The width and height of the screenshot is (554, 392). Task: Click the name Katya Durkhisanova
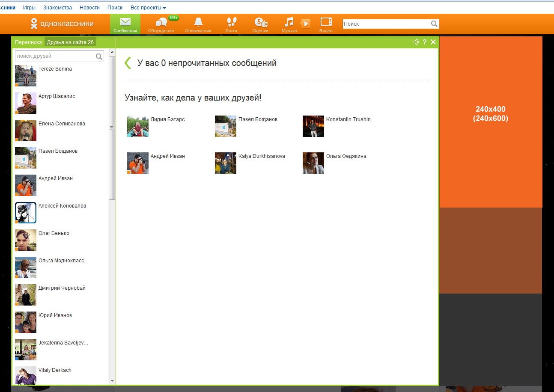coord(262,156)
